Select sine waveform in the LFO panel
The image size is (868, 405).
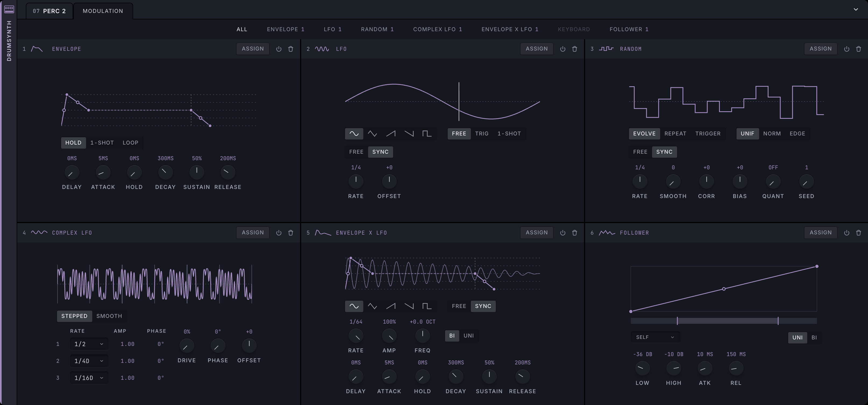click(354, 134)
